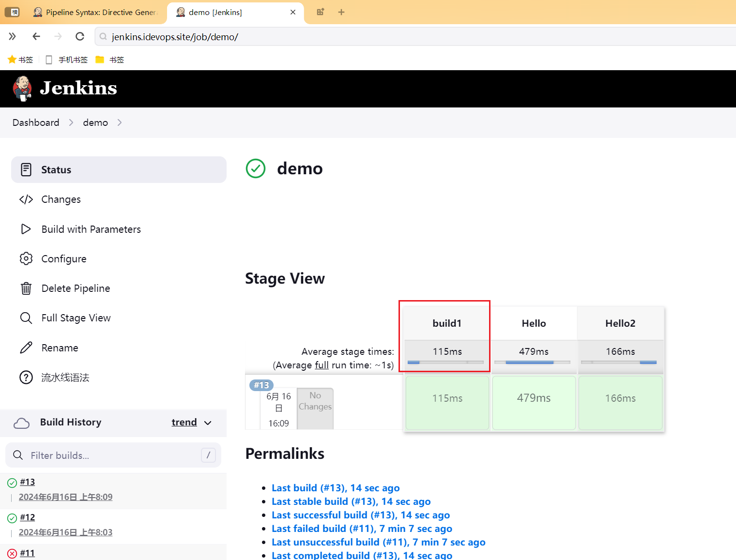Open build #11 link in history
736x560 pixels.
coord(28,553)
